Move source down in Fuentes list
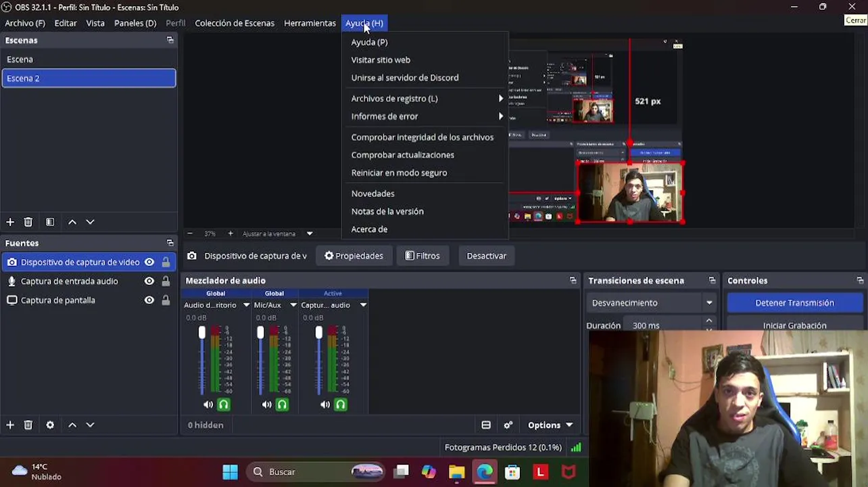 (90, 425)
